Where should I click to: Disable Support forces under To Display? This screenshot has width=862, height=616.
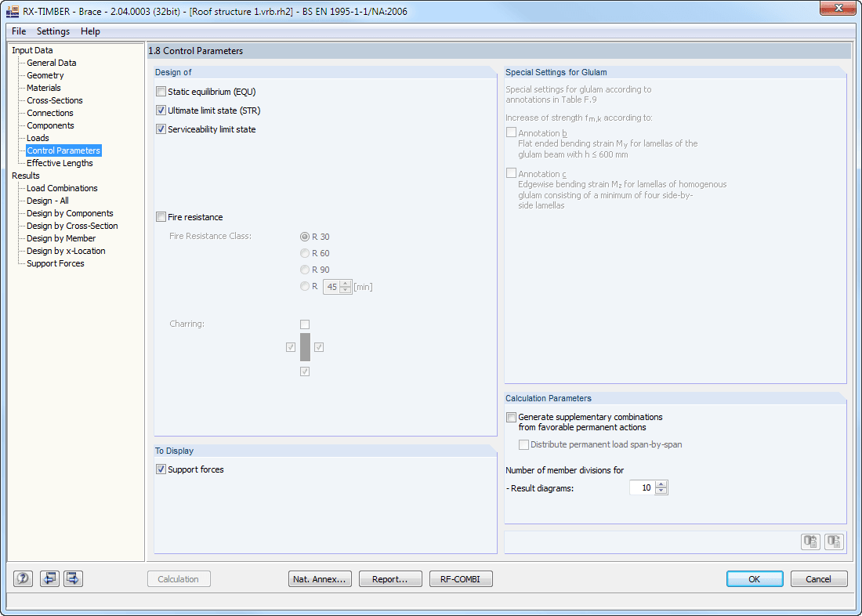pos(161,469)
